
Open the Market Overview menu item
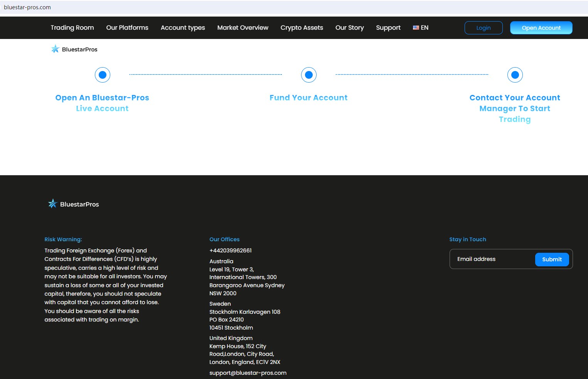243,28
